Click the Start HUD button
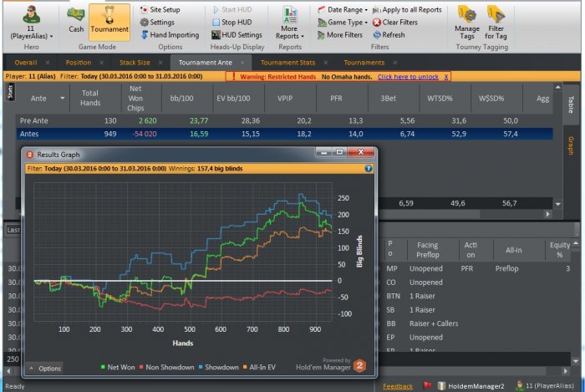The image size is (585, 392). [232, 10]
